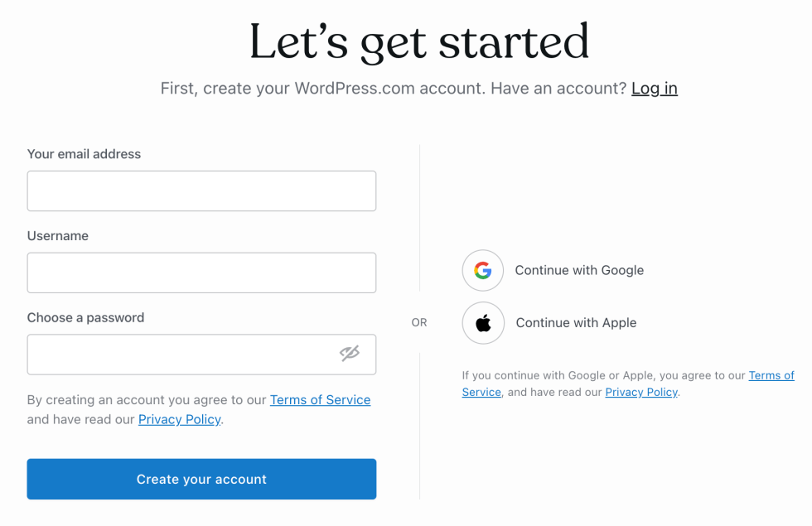Click the Google logo icon
The height and width of the screenshot is (526, 812).
pyautogui.click(x=482, y=270)
